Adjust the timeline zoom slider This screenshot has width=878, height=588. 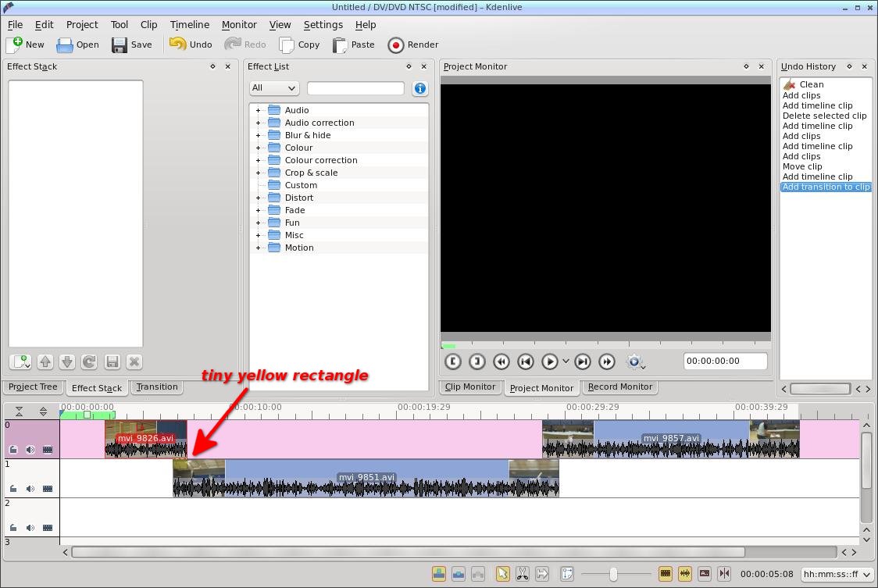[x=613, y=574]
